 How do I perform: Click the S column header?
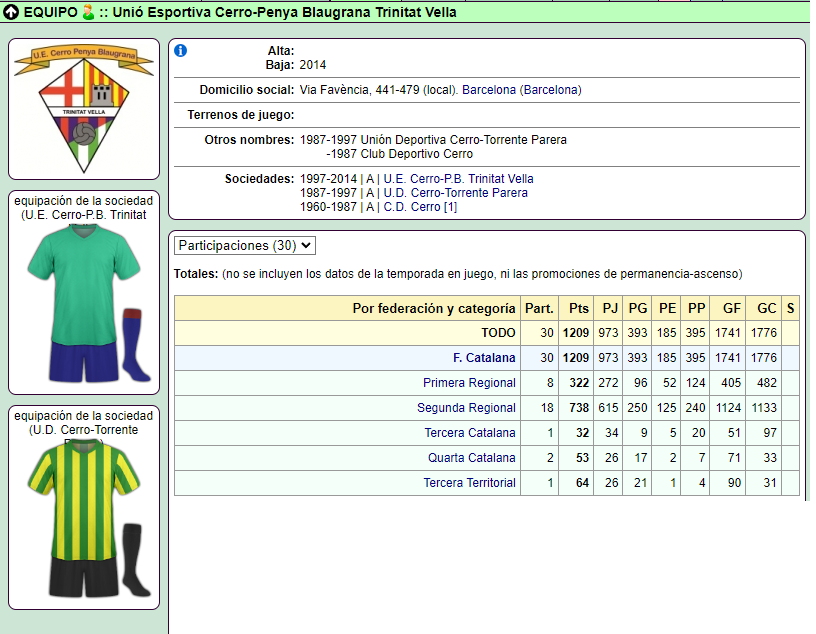[790, 309]
